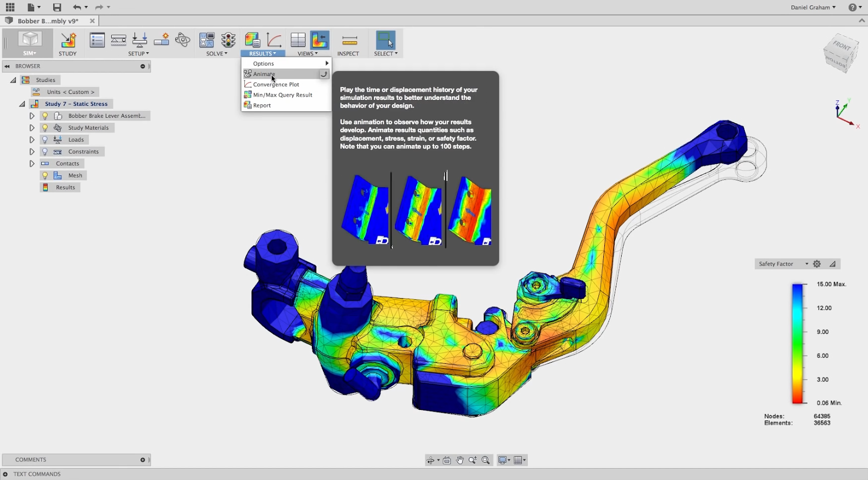Click the Study Materials atom toolbar icon
This screenshot has height=480, width=868.
click(183, 40)
